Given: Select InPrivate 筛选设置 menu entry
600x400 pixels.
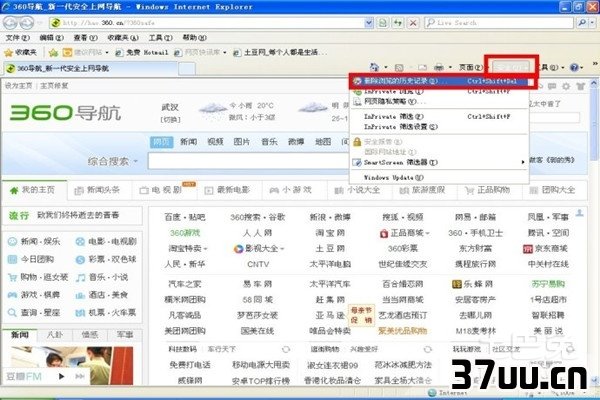Looking at the screenshot, I should coord(439,127).
